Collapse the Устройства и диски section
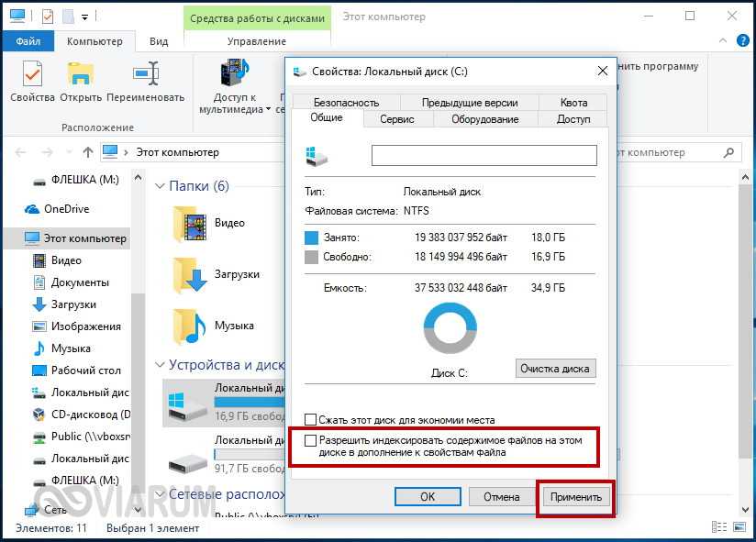 (160, 364)
